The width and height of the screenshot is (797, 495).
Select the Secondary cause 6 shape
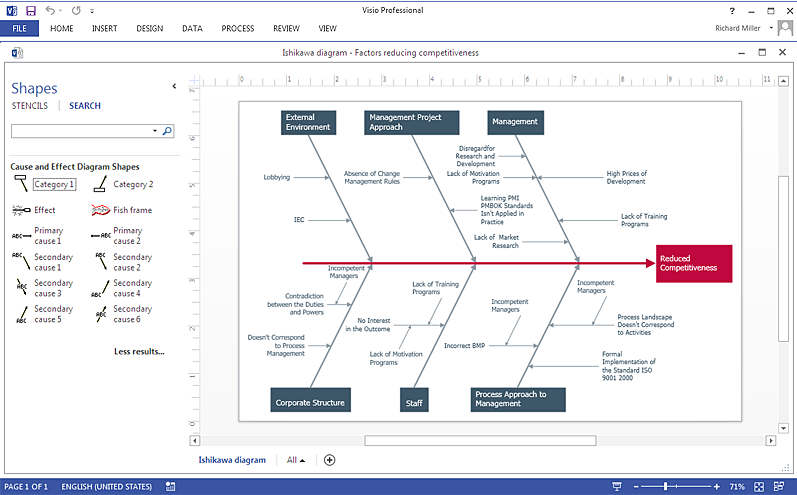[123, 314]
